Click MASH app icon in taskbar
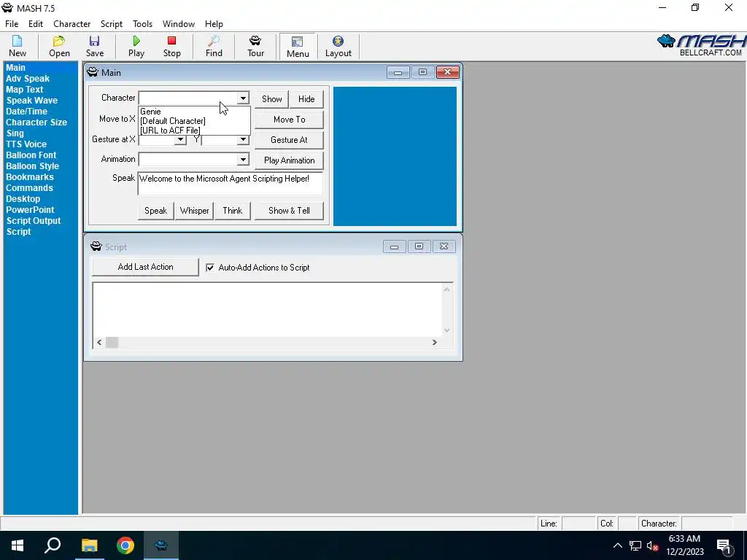Screen dimensions: 747x560 (161, 545)
